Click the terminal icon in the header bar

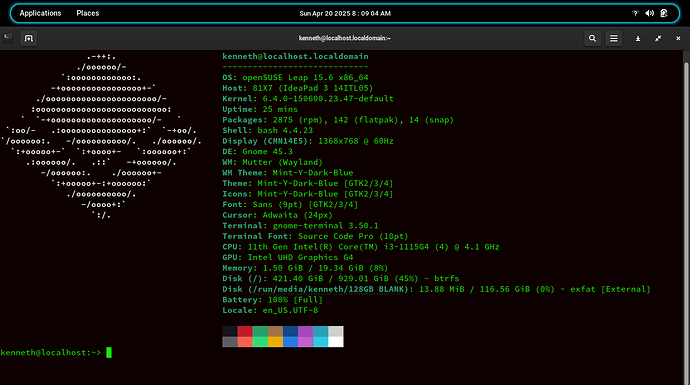pos(8,38)
